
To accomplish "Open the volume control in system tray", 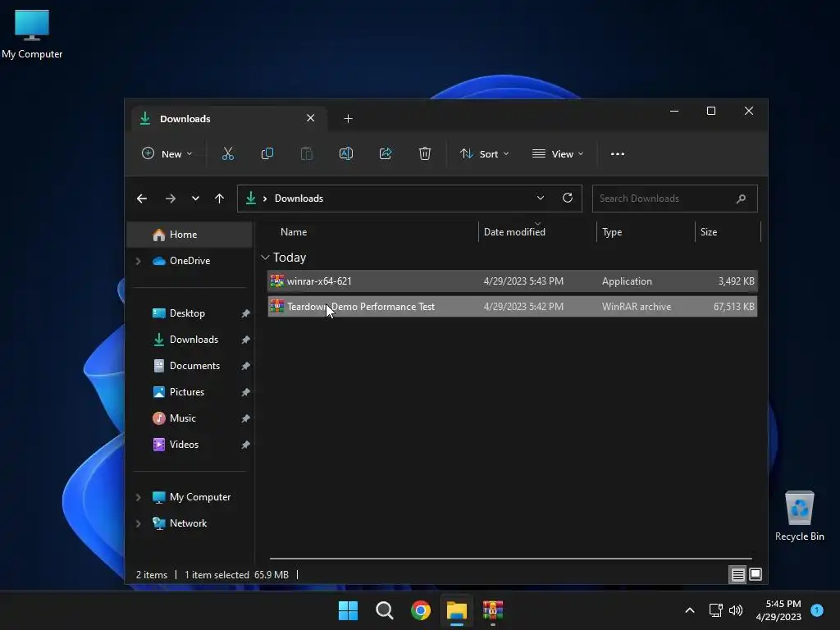I will pyautogui.click(x=736, y=610).
